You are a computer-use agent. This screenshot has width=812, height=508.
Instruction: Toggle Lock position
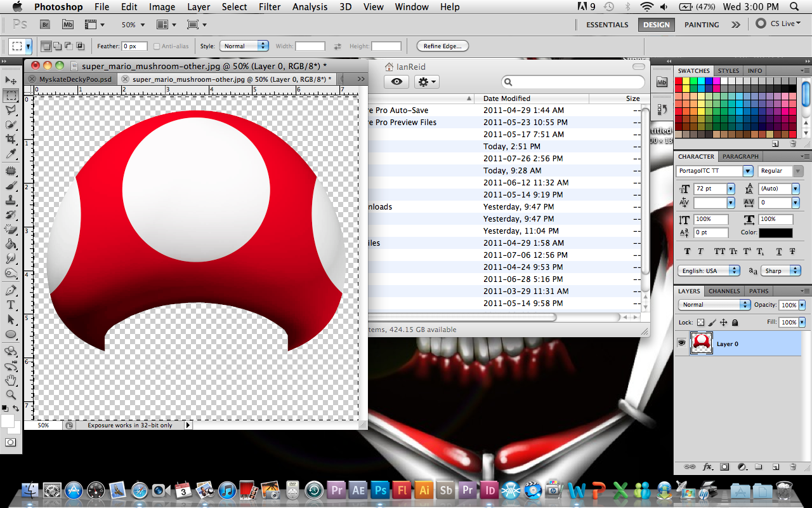[x=724, y=323]
